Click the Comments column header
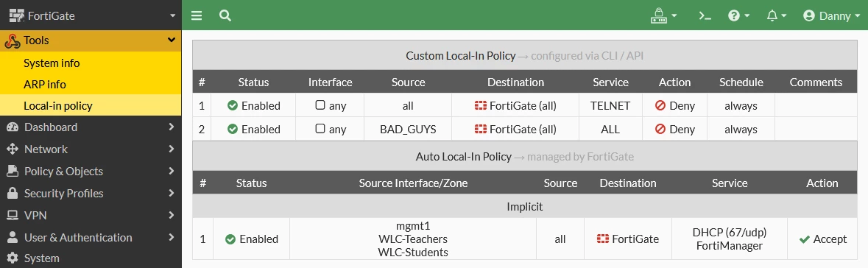 point(816,82)
